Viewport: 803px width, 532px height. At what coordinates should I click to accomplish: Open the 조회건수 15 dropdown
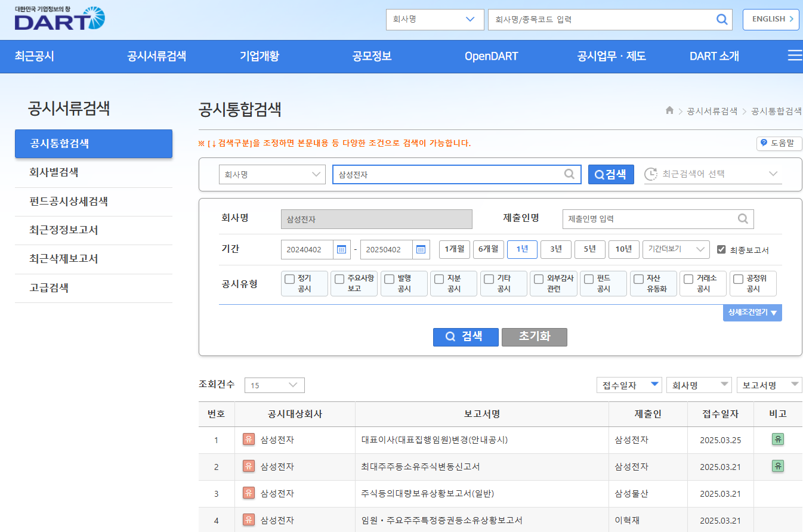coord(274,385)
